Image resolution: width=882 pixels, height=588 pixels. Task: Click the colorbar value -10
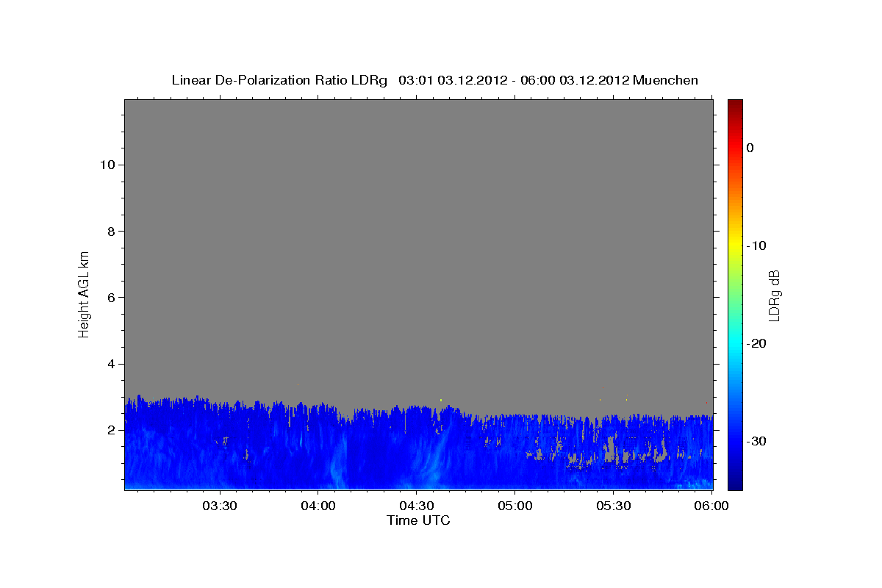click(757, 245)
